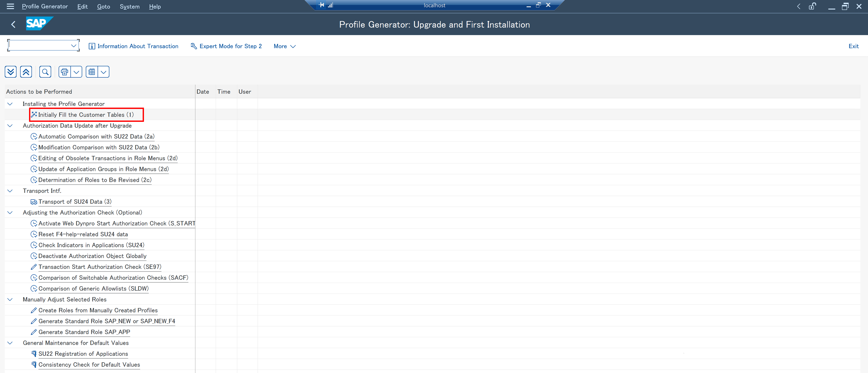The height and width of the screenshot is (373, 868).
Task: Click the truck icon for Transport of SU24 Data
Action: (x=34, y=202)
